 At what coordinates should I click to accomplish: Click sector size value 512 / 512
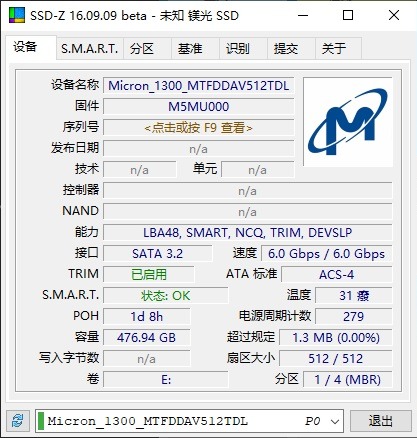pyautogui.click(x=336, y=359)
